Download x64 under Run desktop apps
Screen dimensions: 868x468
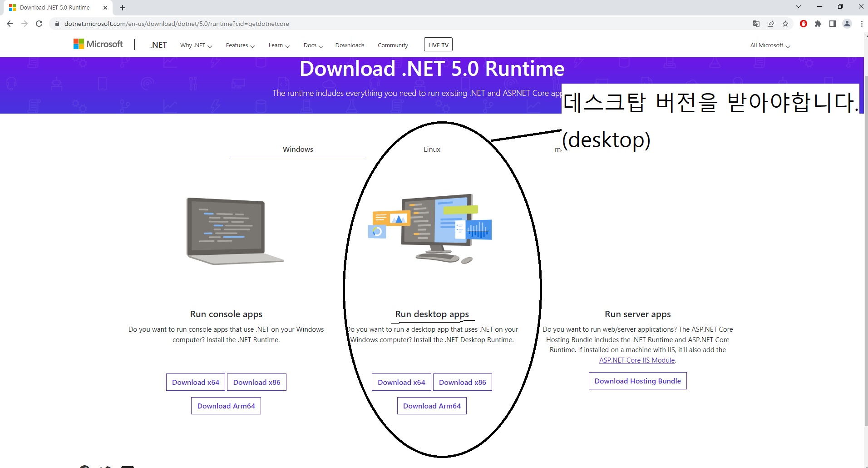click(x=401, y=382)
